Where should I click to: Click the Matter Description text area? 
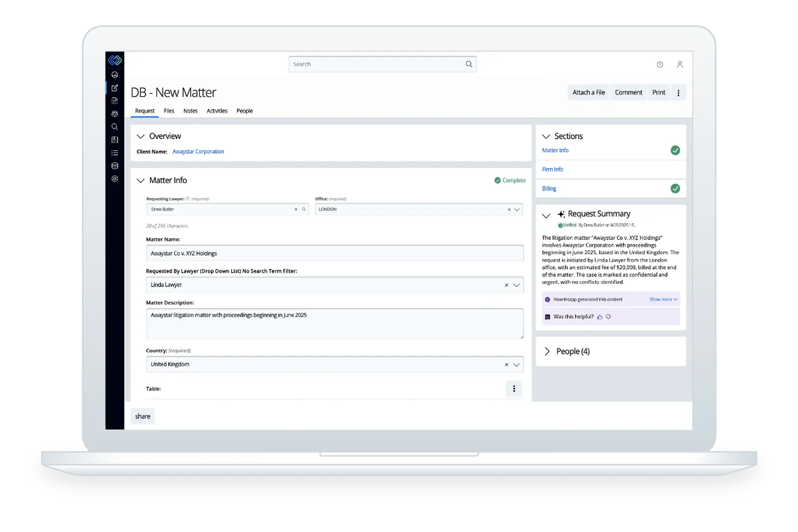335,324
